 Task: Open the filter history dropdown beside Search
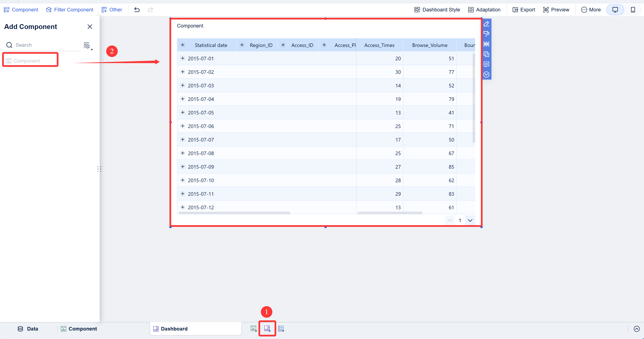(88, 46)
